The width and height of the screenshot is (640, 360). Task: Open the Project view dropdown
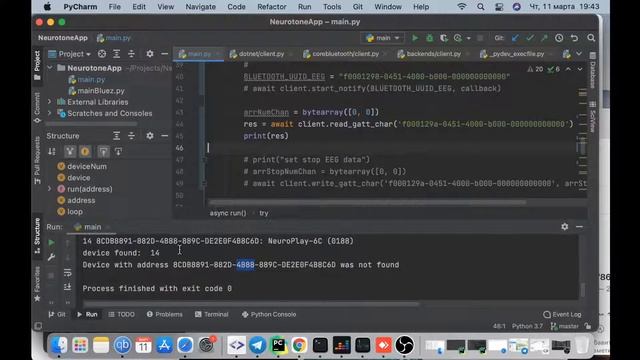(x=69, y=54)
